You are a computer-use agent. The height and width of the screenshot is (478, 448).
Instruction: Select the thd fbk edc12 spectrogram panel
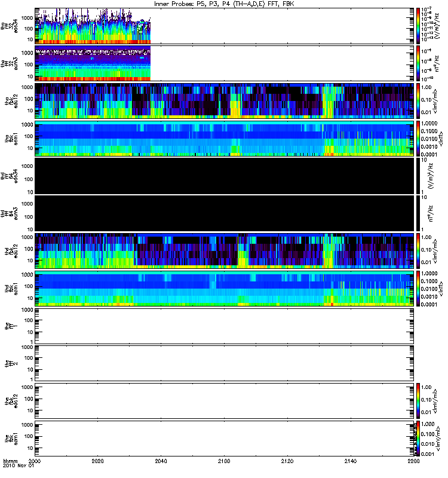(225, 251)
